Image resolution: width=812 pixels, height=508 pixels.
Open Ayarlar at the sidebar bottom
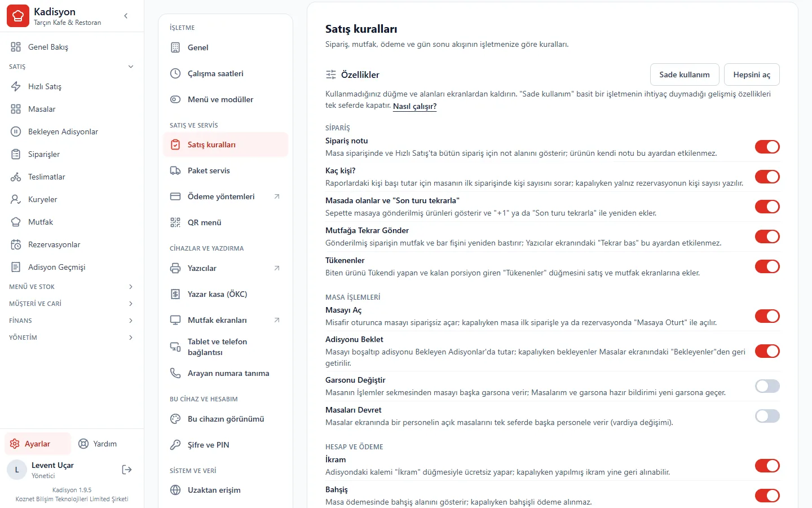tap(38, 444)
